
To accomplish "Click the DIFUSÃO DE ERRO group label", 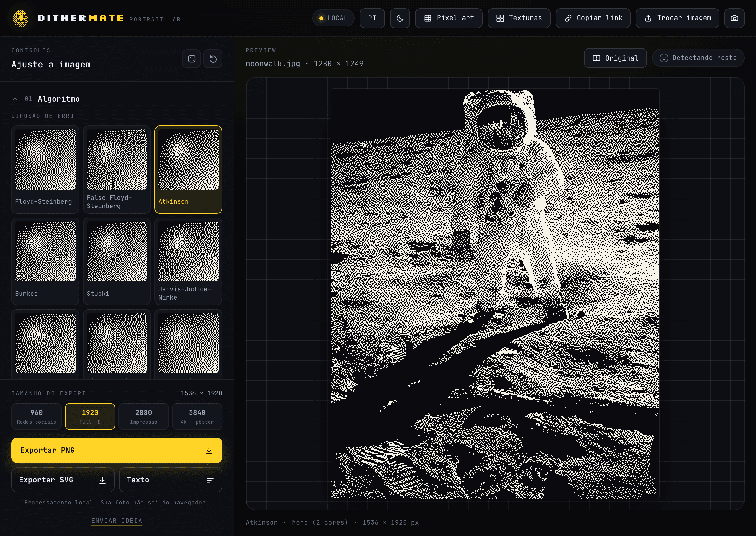I will (43, 116).
